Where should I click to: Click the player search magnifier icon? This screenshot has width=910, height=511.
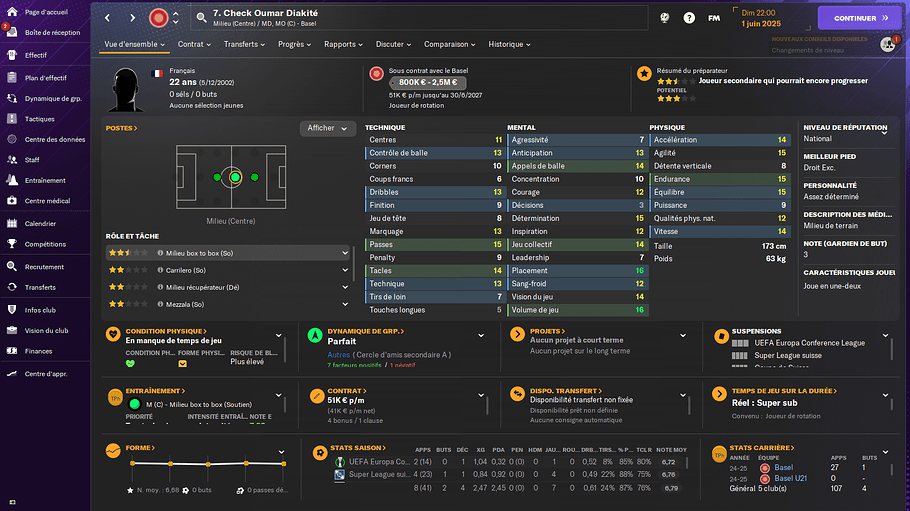[x=201, y=18]
